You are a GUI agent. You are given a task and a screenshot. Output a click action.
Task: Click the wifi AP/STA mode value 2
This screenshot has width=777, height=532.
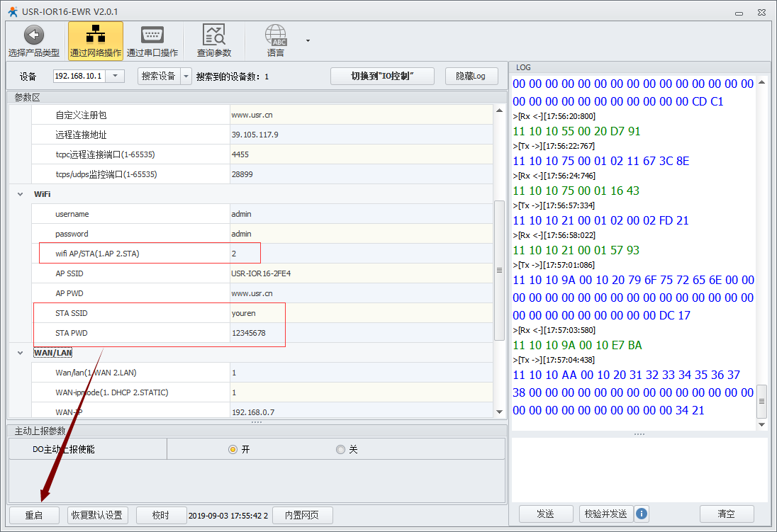362,254
